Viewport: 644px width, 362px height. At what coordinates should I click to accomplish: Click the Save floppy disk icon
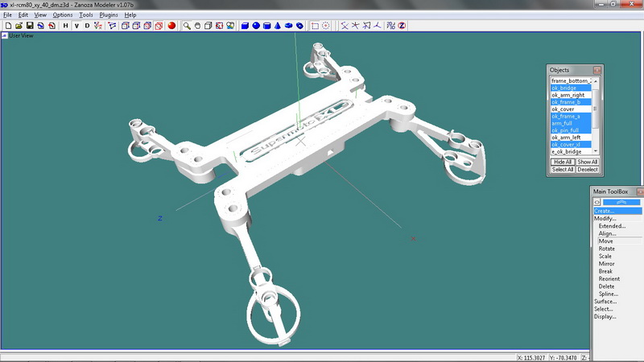[x=29, y=26]
